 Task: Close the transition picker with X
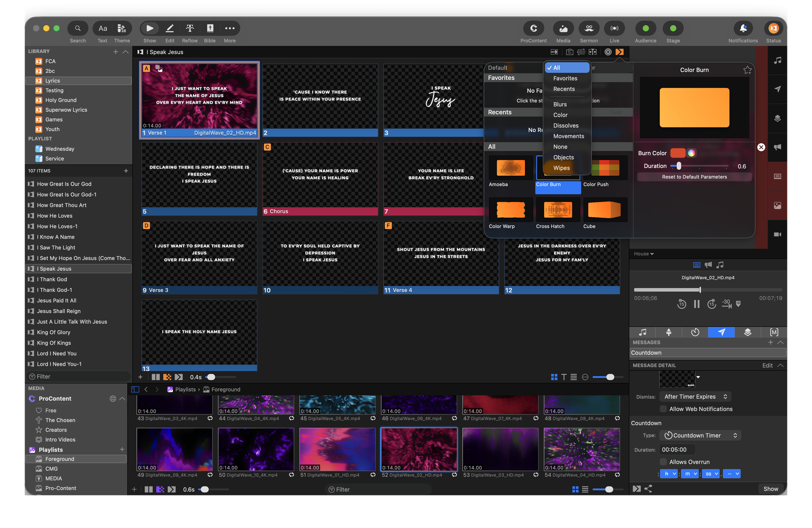[x=761, y=147]
